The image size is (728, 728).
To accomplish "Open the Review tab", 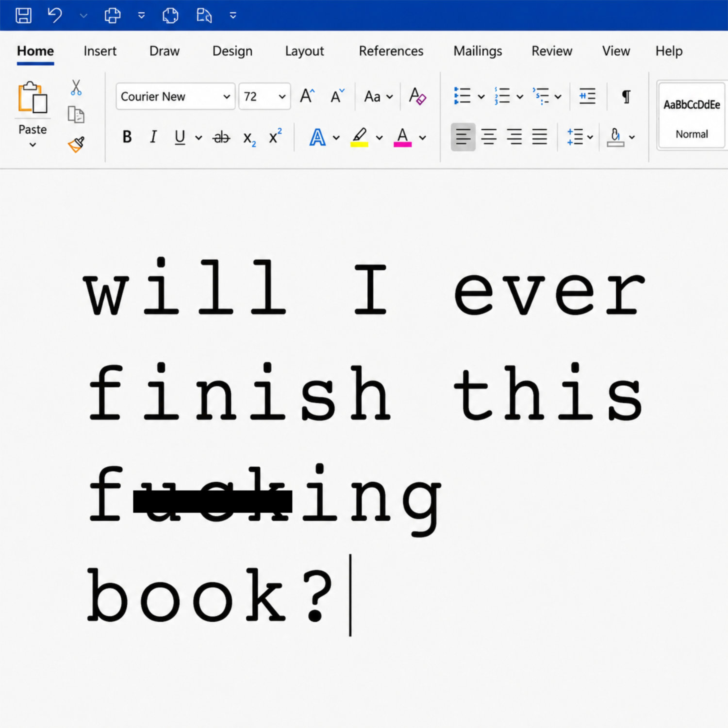I will tap(552, 51).
